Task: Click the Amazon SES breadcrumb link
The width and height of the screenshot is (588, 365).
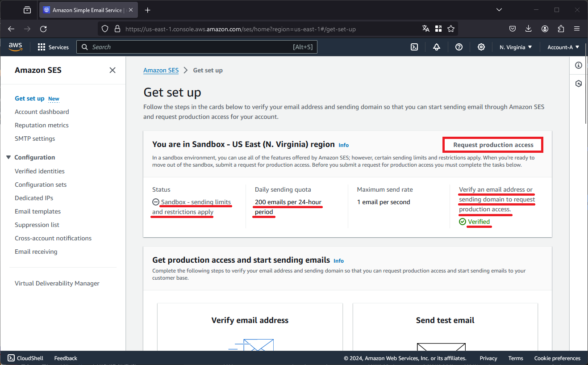Action: (161, 70)
